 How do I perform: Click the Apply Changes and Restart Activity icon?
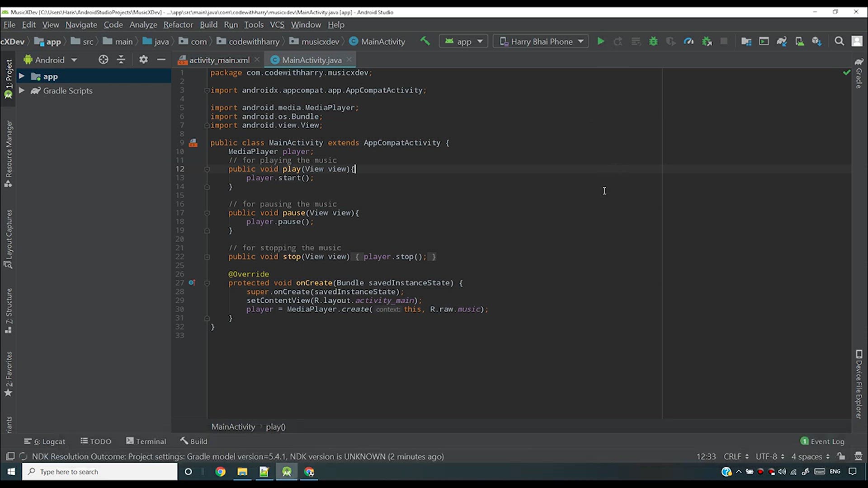[618, 42]
